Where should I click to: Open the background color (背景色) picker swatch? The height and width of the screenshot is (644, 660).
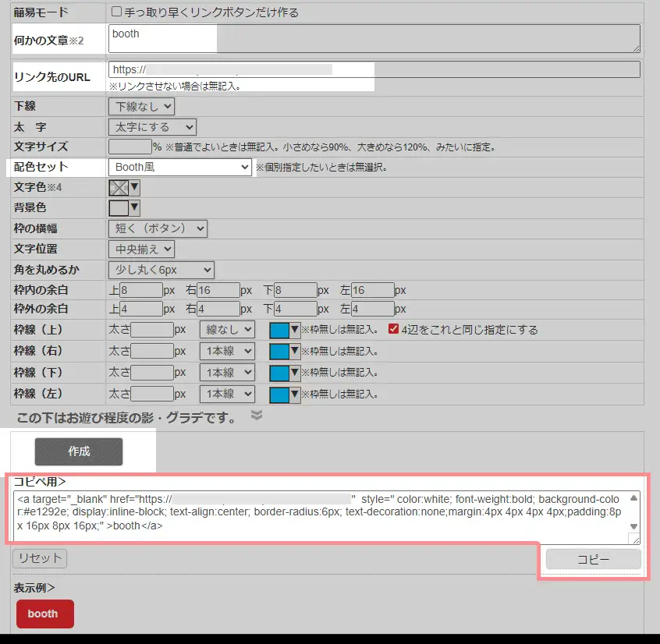click(x=123, y=207)
